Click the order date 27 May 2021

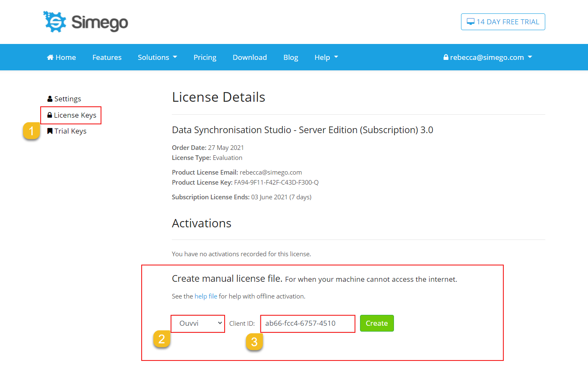pyautogui.click(x=226, y=148)
